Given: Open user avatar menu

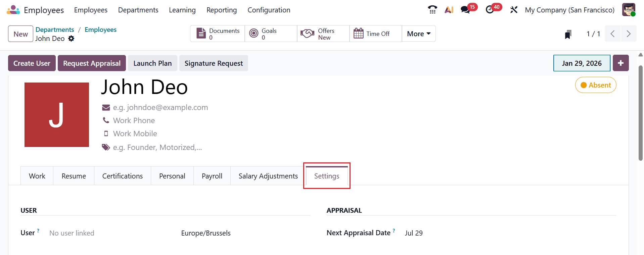Looking at the screenshot, I should click(x=629, y=10).
